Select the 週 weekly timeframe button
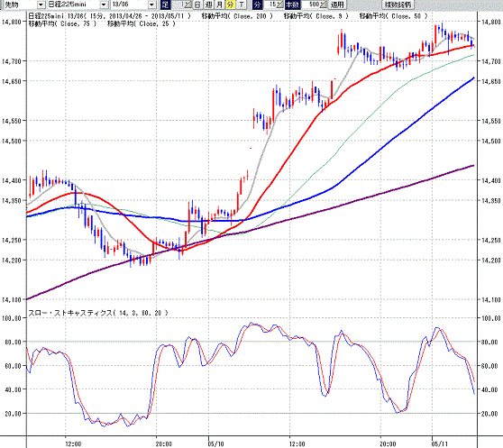Image resolution: width=503 pixels, height=448 pixels. click(x=209, y=5)
